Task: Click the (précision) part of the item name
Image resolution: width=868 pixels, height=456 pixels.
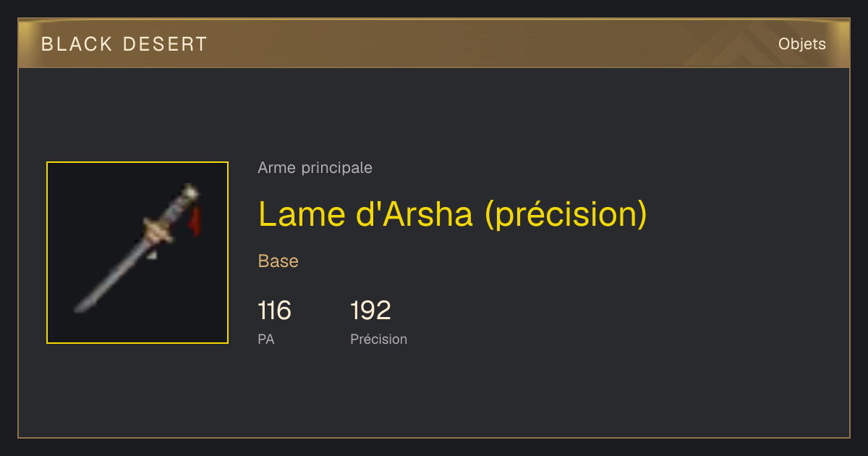Action: click(565, 214)
